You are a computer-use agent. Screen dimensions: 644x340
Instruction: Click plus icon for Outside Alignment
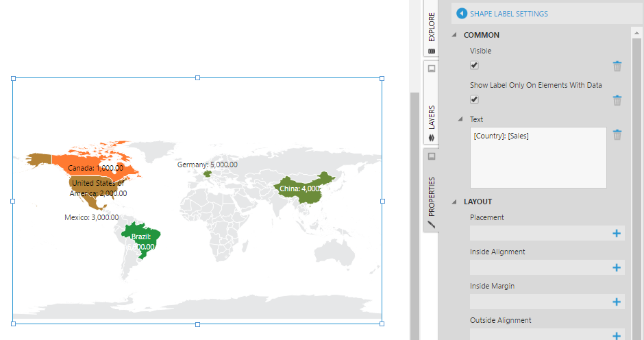(x=616, y=335)
